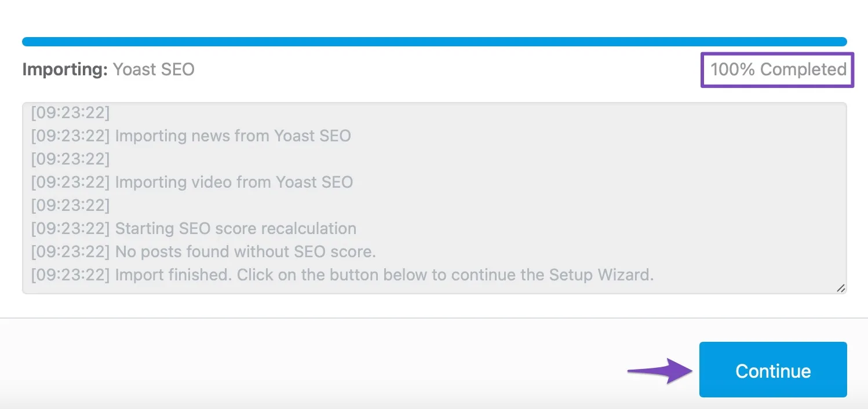This screenshot has width=868, height=409.
Task: Click the blue import progress bar
Action: (x=435, y=42)
